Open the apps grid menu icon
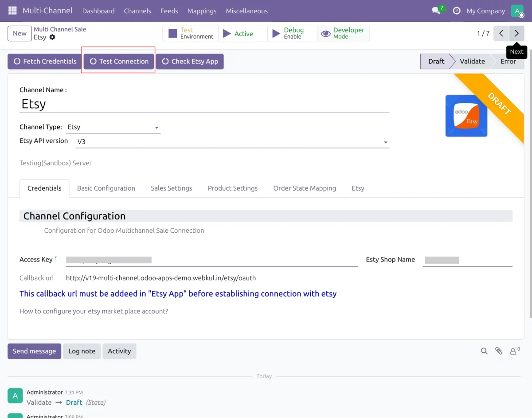This screenshot has width=532, height=418. tap(12, 11)
